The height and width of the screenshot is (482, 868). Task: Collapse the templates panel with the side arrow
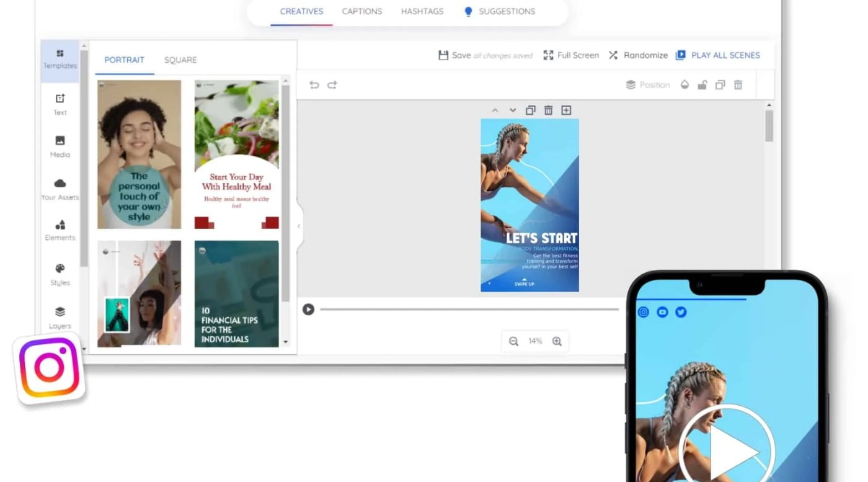299,226
